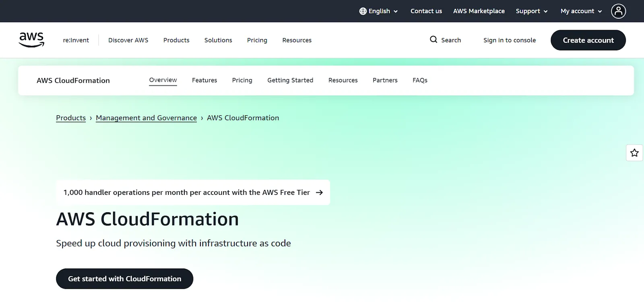Click 'Speed up cloud provisioning' tagline
The image size is (644, 303).
tap(173, 243)
